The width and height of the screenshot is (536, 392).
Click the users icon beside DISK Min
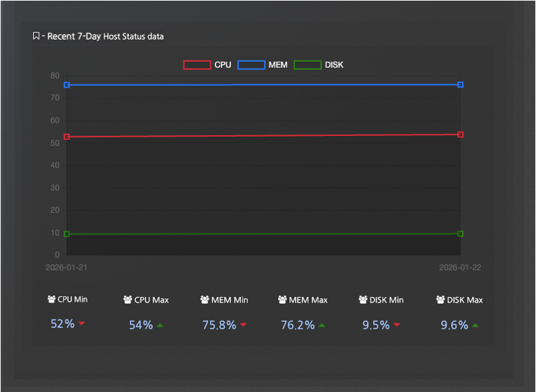coord(364,300)
